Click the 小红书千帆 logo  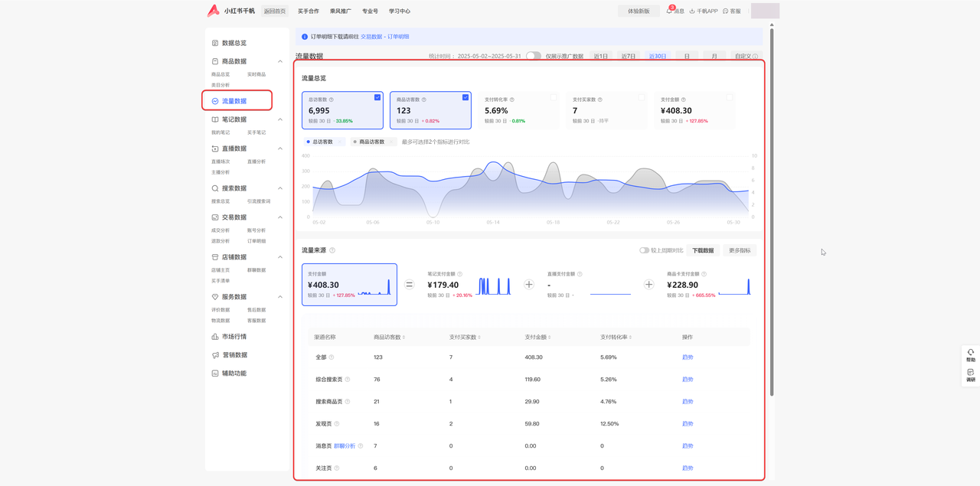[x=214, y=11]
